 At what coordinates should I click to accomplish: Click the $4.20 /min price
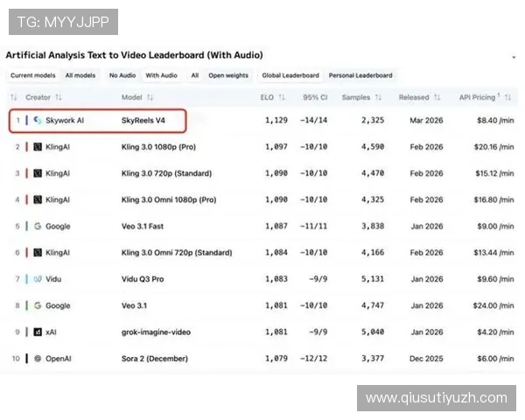click(x=495, y=332)
